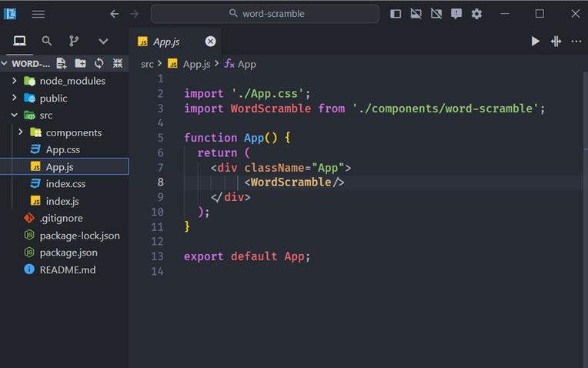The image size is (588, 368).
Task: Close the App.js editor tab
Action: click(210, 42)
